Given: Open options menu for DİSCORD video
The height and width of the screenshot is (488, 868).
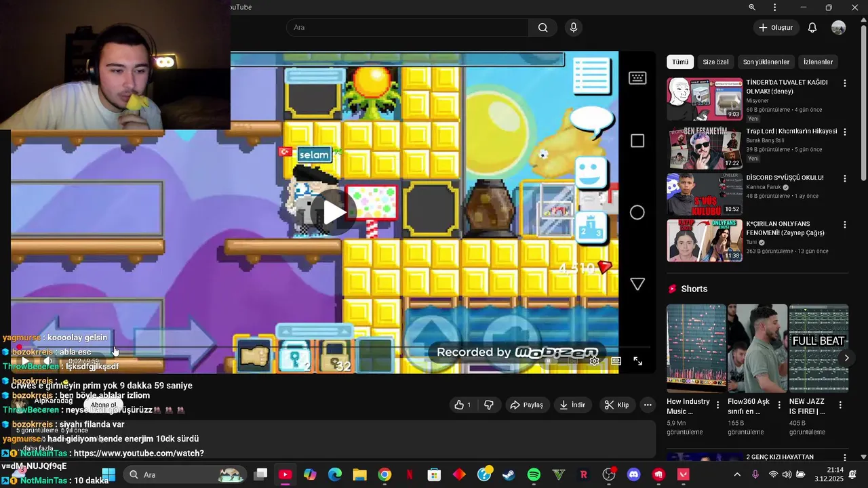Looking at the screenshot, I should [x=845, y=179].
